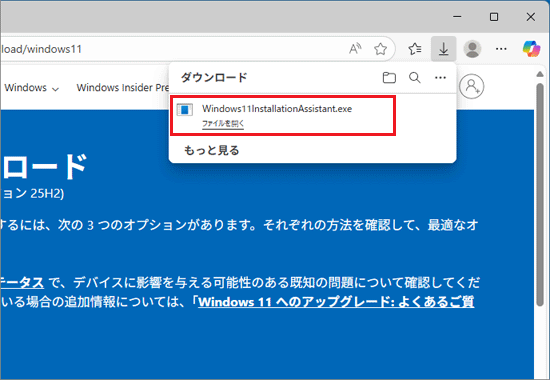Close the Edge browser window
Image resolution: width=550 pixels, height=380 pixels.
pos(531,16)
